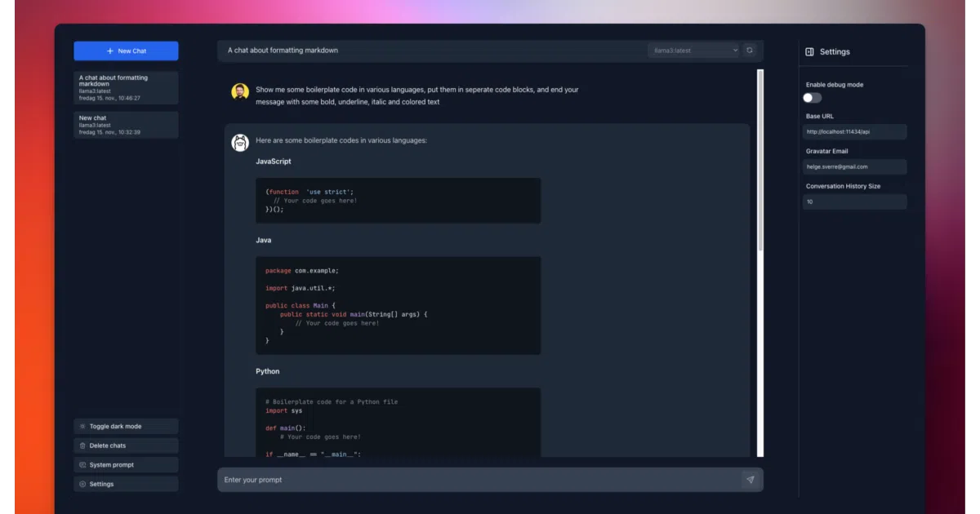Click the 'public static void main' code line
The width and height of the screenshot is (980, 514).
coord(354,314)
